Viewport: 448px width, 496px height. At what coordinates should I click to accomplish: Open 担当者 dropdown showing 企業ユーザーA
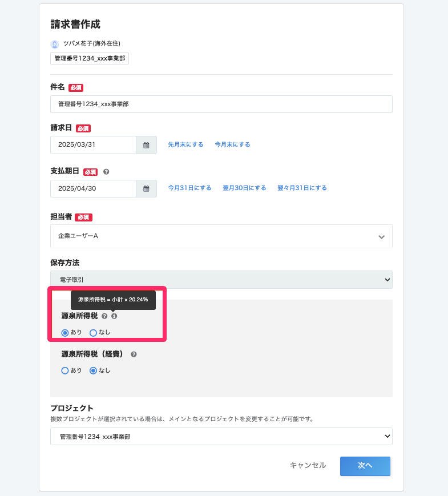[221, 236]
